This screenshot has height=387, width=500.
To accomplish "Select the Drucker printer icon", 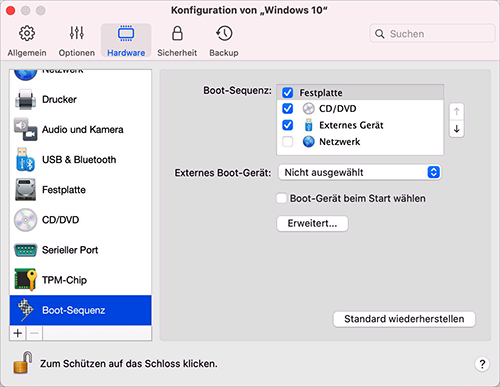I will (x=25, y=99).
